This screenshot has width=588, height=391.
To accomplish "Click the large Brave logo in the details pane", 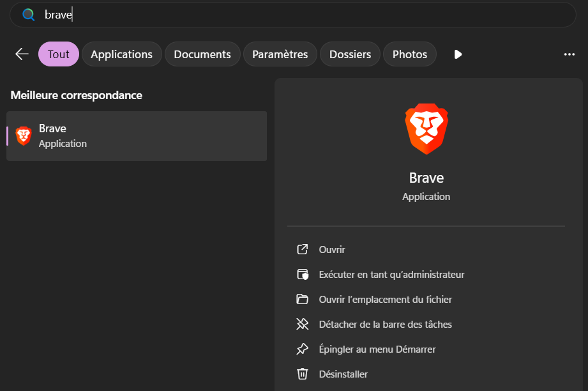I will 426,128.
